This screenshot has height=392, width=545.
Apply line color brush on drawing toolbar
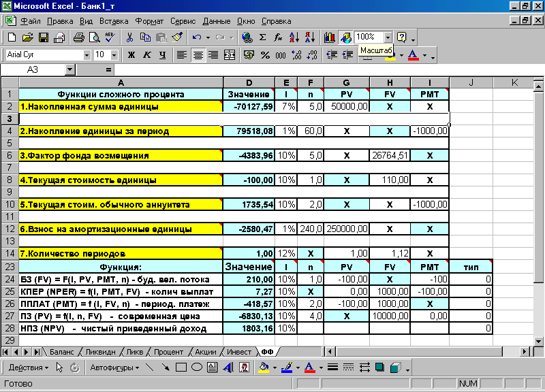click(287, 367)
